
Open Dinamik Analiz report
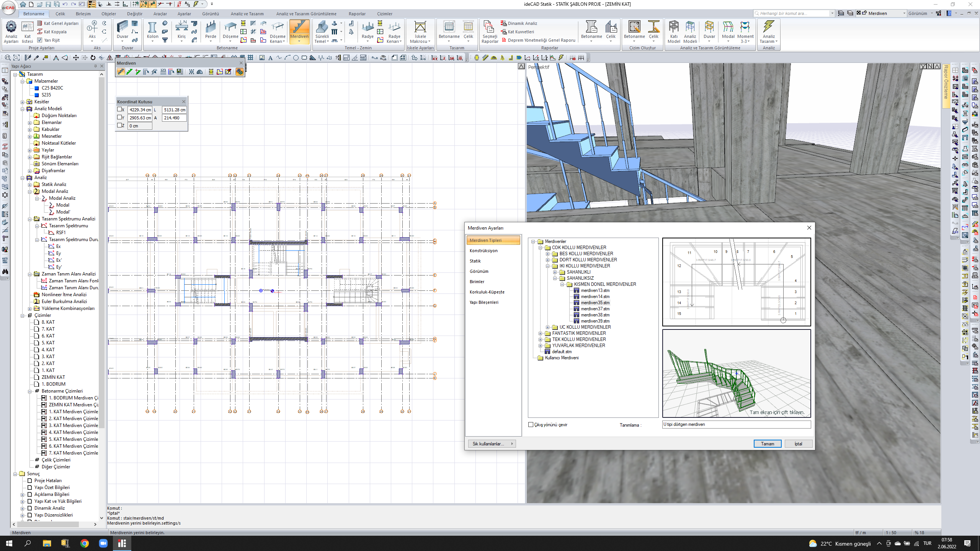519,23
